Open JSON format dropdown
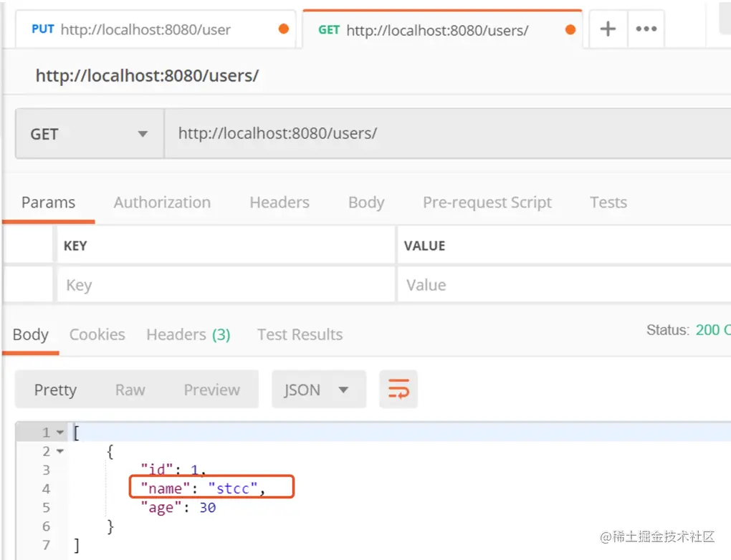The height and width of the screenshot is (560, 731). [x=319, y=390]
